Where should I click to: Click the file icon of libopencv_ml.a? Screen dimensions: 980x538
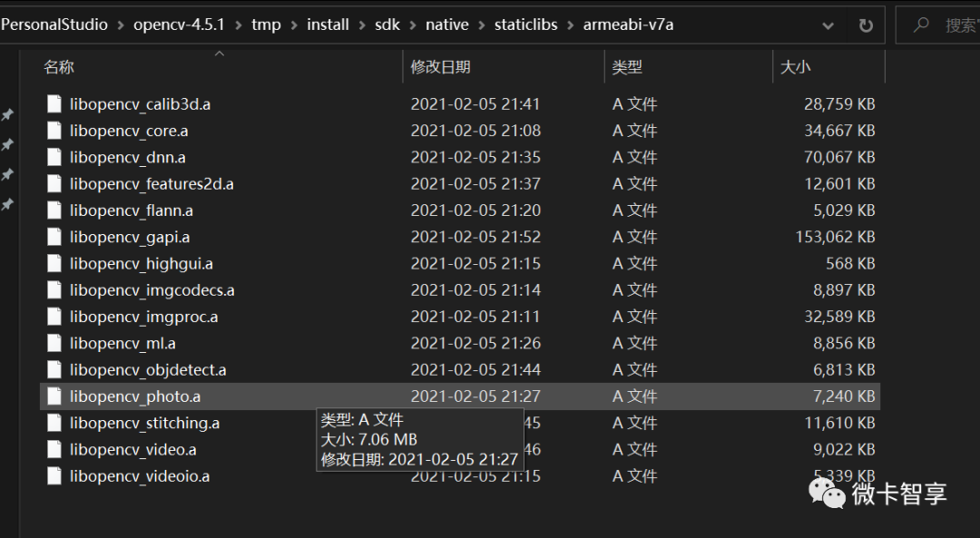coord(54,343)
